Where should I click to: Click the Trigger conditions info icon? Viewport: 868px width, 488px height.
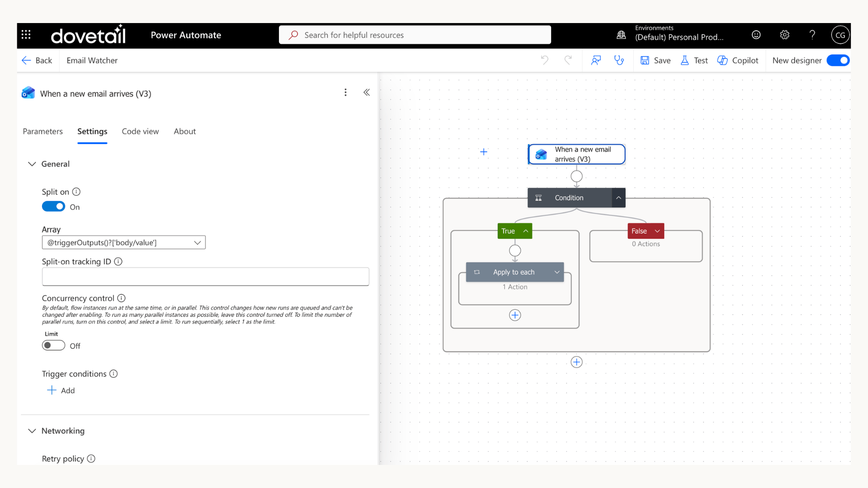[113, 374]
